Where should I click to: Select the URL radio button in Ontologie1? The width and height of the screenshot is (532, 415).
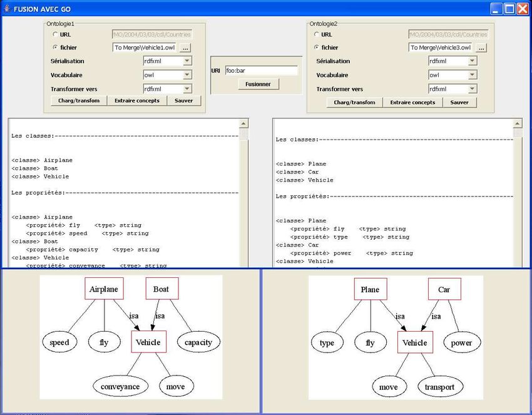(55, 34)
